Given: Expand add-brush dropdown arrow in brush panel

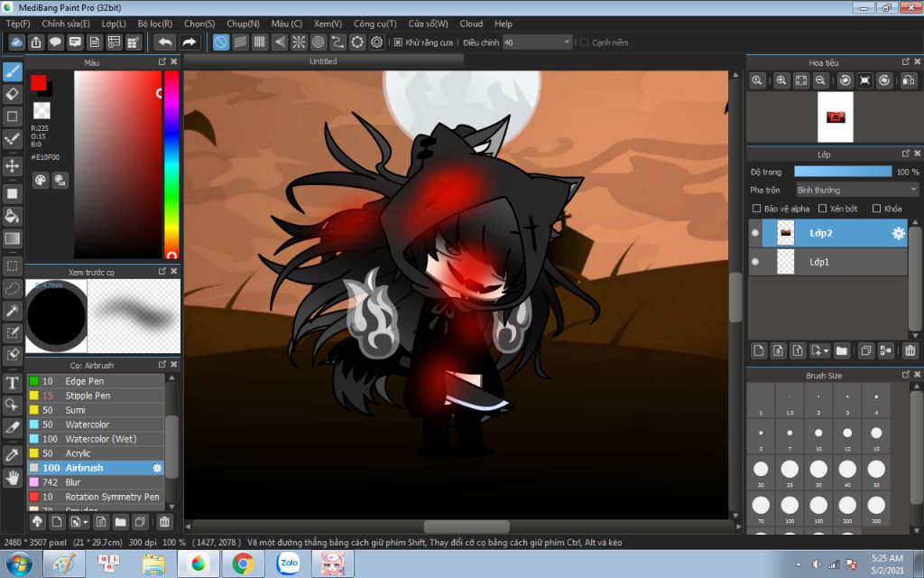Looking at the screenshot, I should pos(86,523).
